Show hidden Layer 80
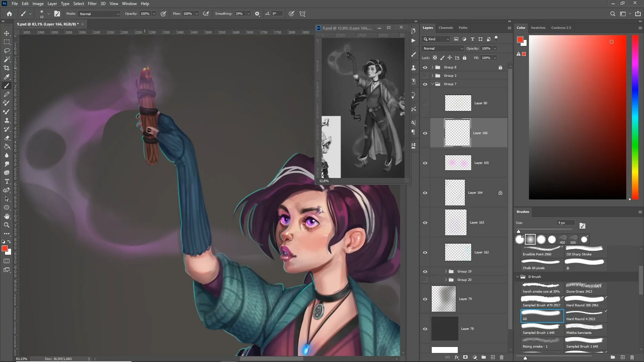The image size is (644, 362). click(x=425, y=103)
